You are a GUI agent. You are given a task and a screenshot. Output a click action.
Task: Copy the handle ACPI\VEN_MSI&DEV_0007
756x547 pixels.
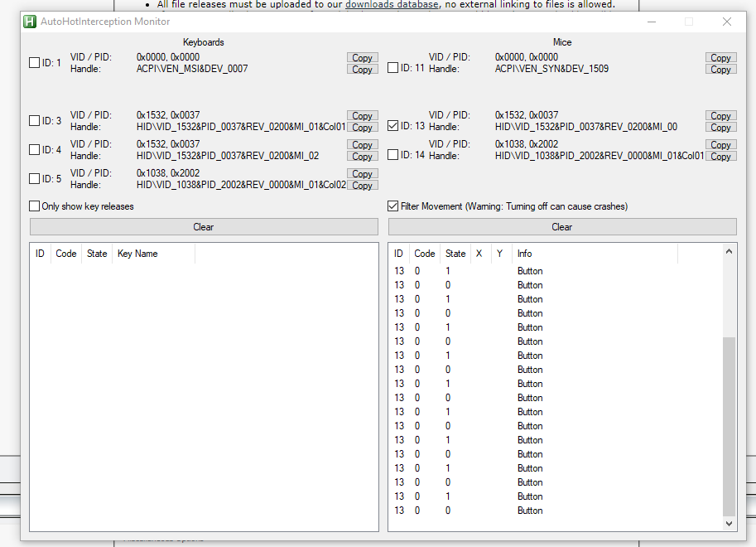point(362,69)
